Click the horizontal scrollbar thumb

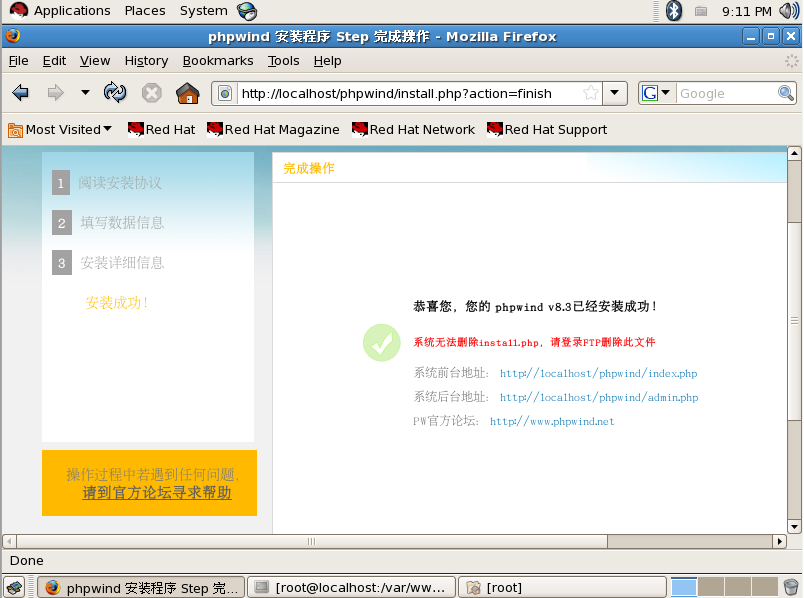click(312, 542)
